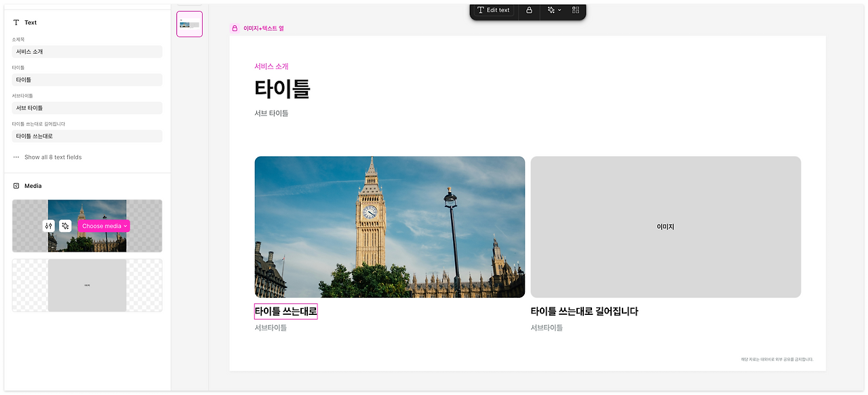Click the AI sparkle icon in the toolbar
Image resolution: width=868 pixels, height=395 pixels.
pyautogui.click(x=551, y=10)
